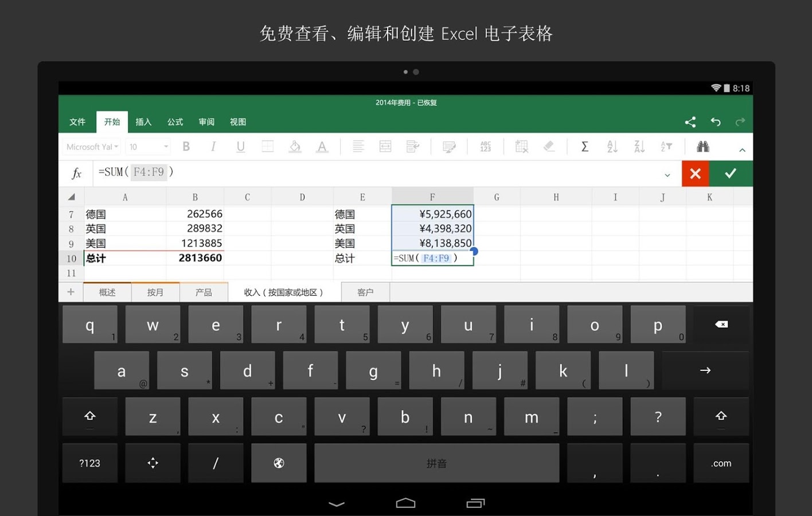
Task: Tap the 拼音 space bar
Action: click(437, 463)
